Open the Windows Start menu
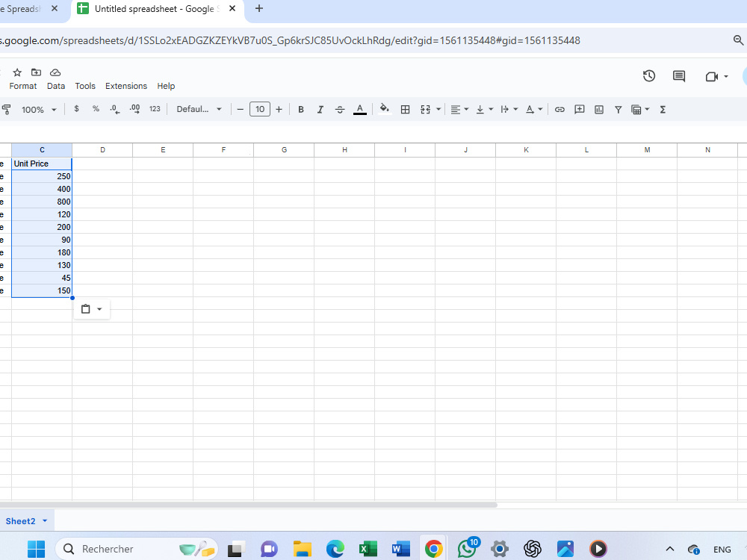The image size is (747, 560). (36, 549)
